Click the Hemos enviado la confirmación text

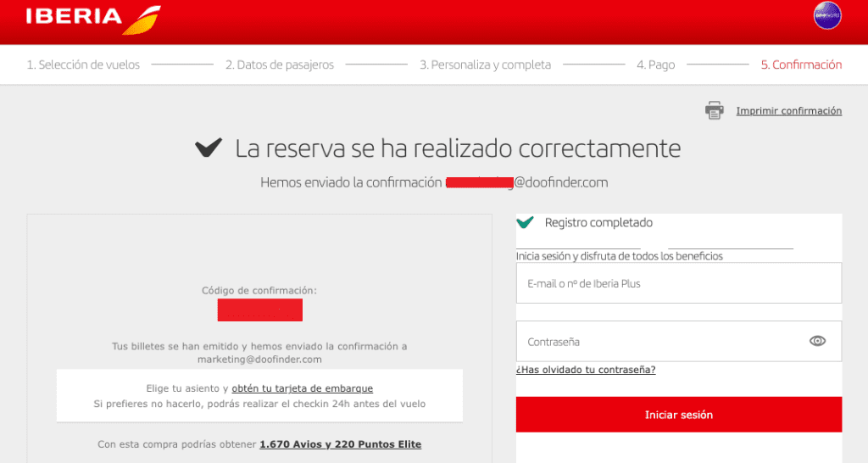(351, 182)
